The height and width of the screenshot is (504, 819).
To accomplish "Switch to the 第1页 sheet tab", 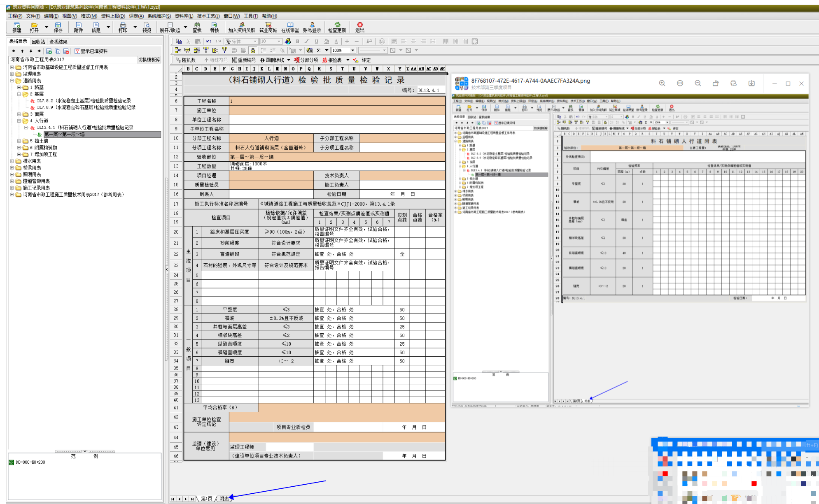I will pyautogui.click(x=207, y=499).
